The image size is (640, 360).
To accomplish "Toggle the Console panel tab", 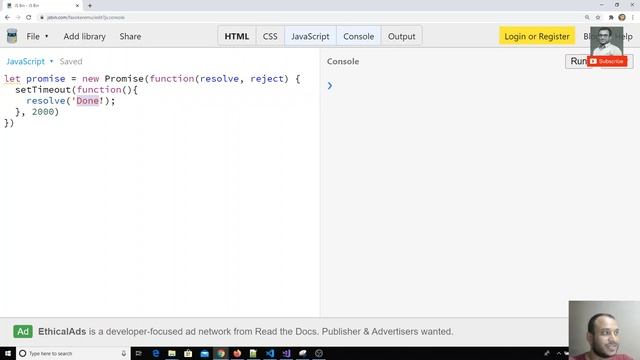I will coord(358,36).
